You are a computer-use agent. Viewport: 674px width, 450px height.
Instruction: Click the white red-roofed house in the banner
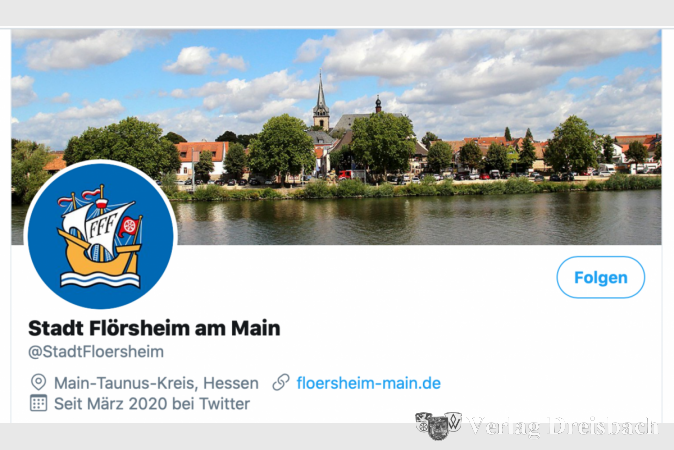(x=202, y=159)
